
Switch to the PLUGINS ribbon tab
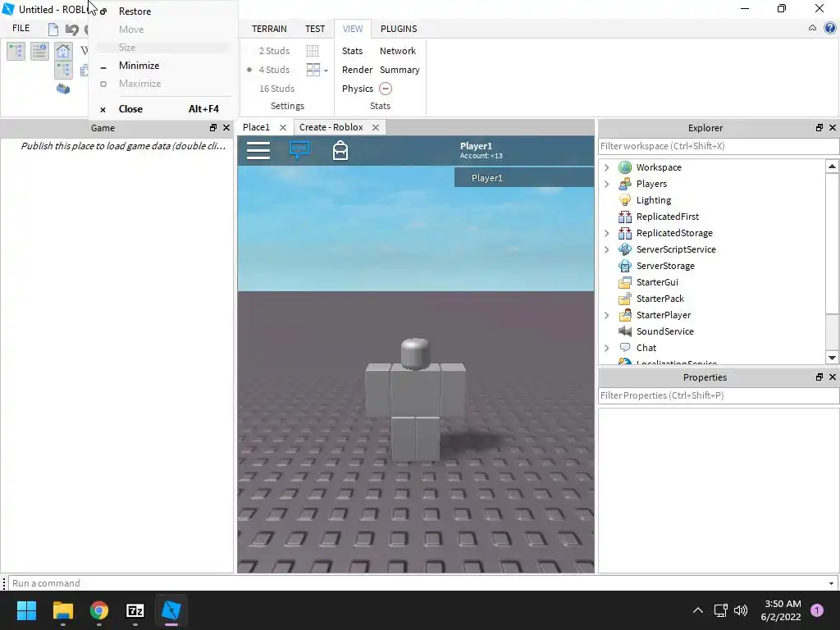(399, 29)
